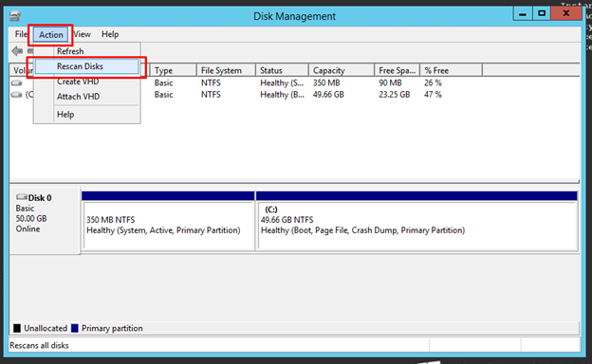Close the Disk Management window

point(565,14)
